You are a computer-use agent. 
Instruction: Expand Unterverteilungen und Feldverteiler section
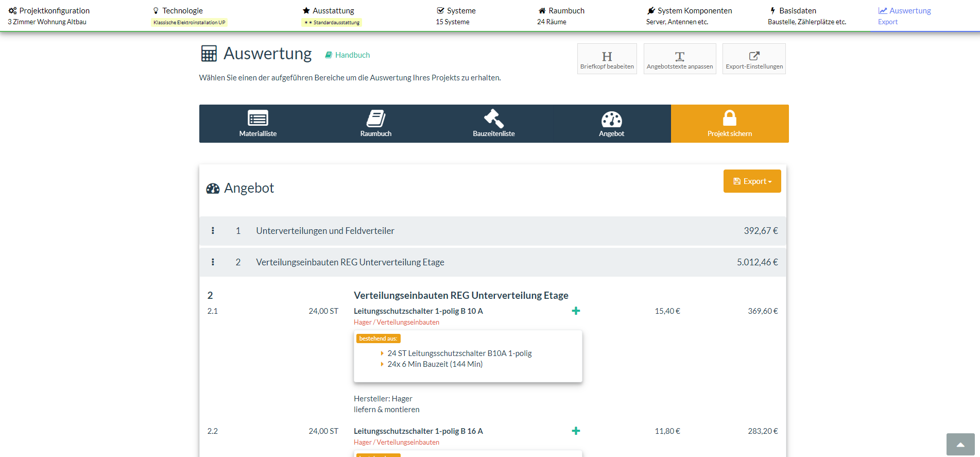pyautogui.click(x=325, y=231)
